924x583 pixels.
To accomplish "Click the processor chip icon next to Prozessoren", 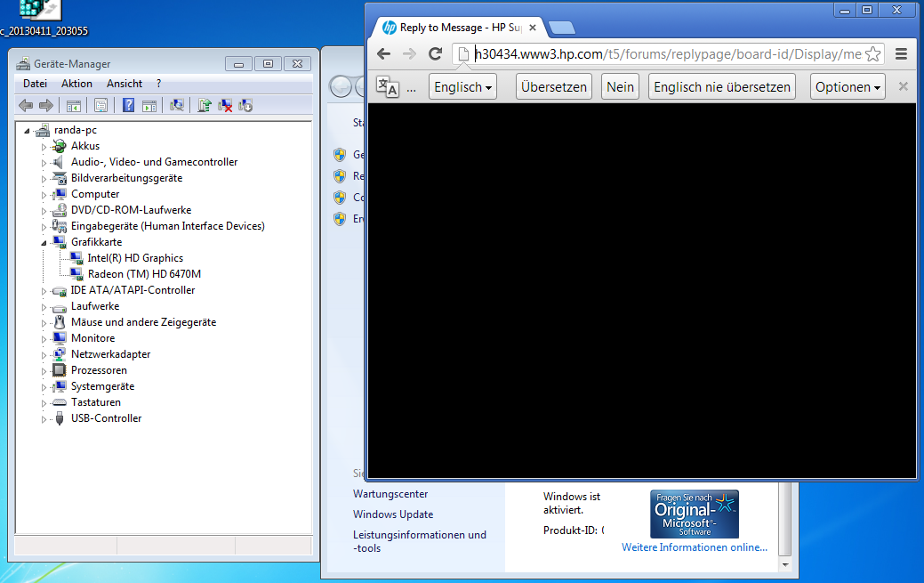I will click(59, 370).
